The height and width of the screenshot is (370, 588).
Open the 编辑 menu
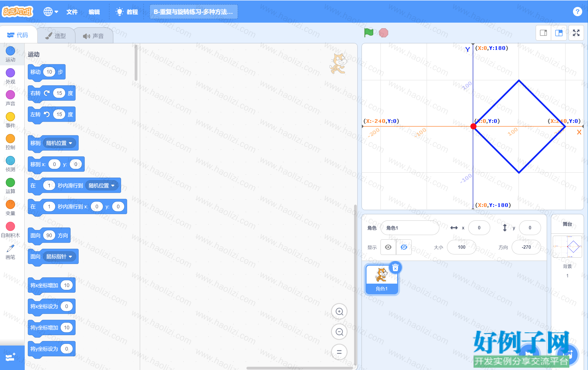coord(94,12)
